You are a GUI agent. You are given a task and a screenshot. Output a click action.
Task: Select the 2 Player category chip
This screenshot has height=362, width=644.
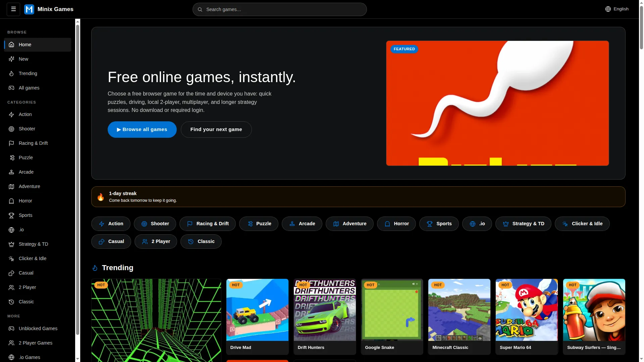[156, 241]
